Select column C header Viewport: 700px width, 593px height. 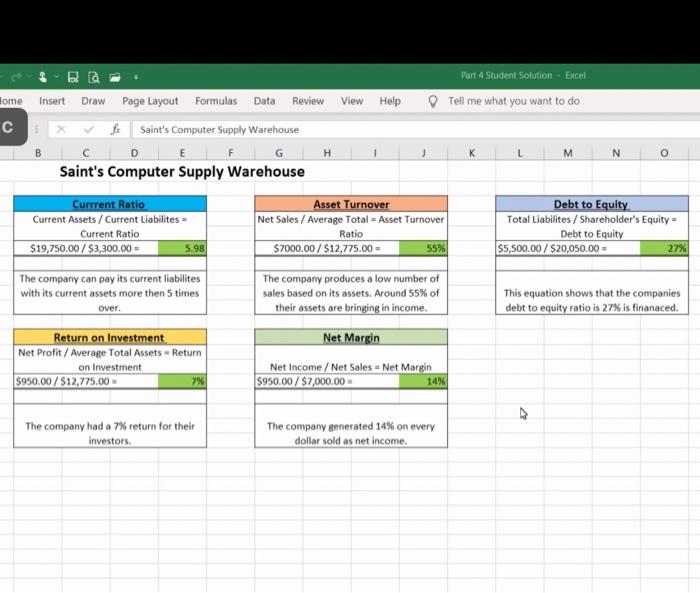(x=86, y=153)
